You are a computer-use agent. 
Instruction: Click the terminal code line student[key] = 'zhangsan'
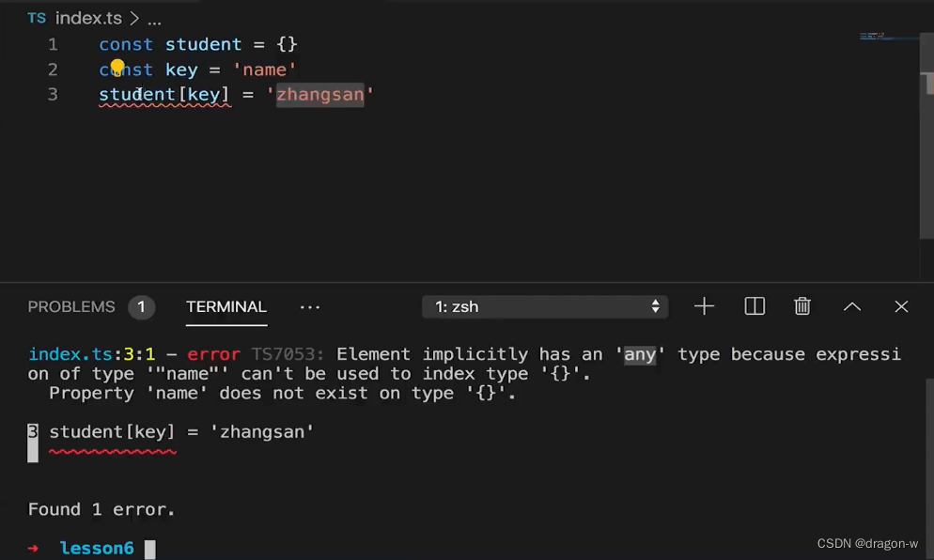tap(181, 432)
